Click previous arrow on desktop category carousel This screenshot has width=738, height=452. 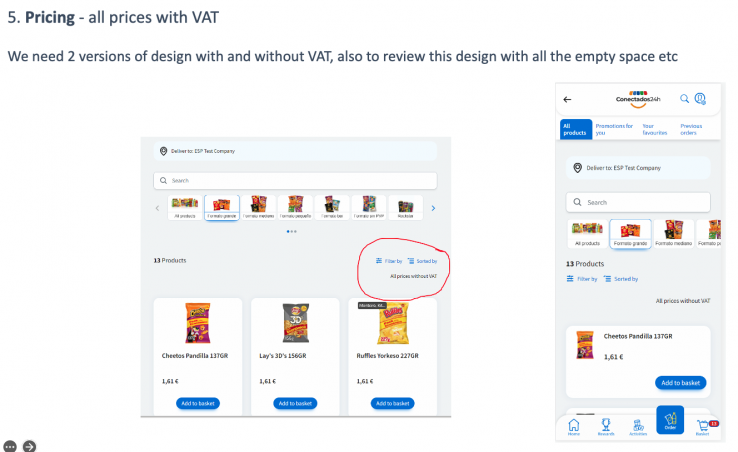point(157,208)
